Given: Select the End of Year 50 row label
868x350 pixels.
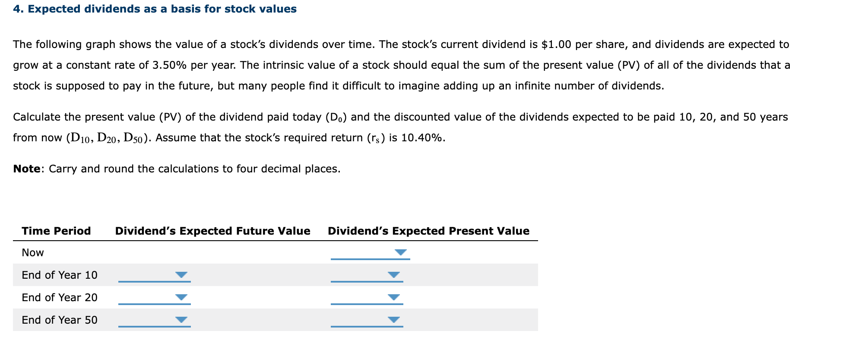Looking at the screenshot, I should click(x=59, y=320).
